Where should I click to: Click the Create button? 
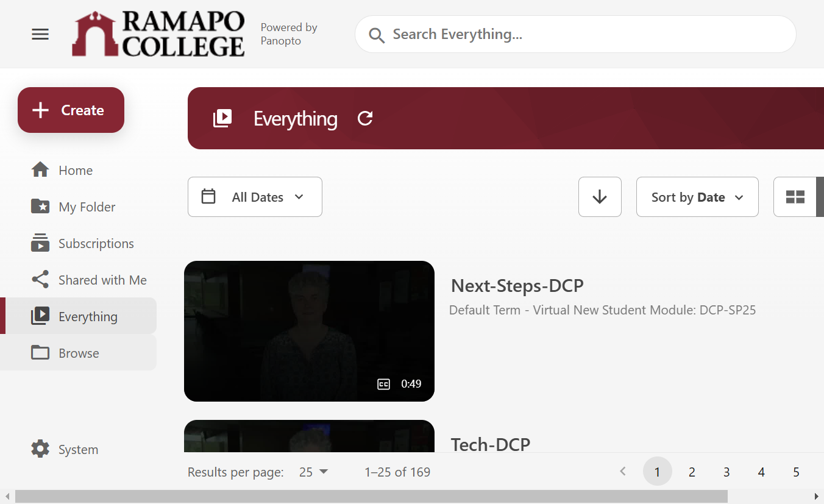71,110
